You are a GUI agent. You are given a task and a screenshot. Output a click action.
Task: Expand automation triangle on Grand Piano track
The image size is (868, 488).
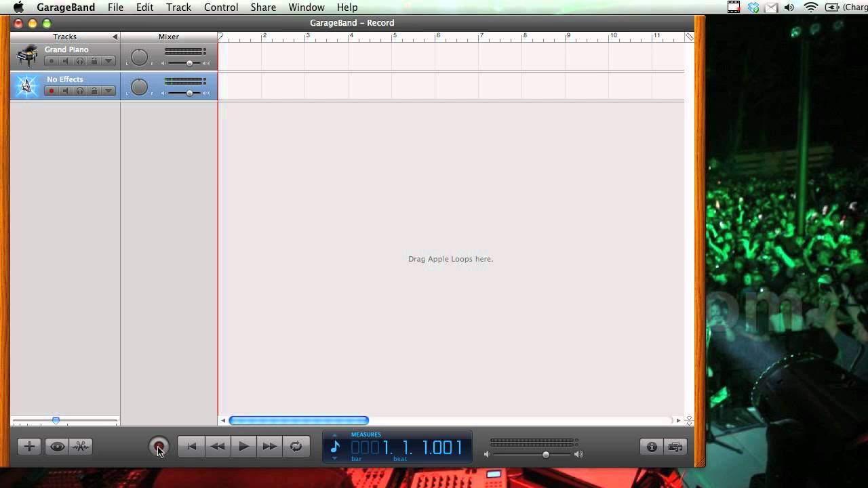(108, 62)
